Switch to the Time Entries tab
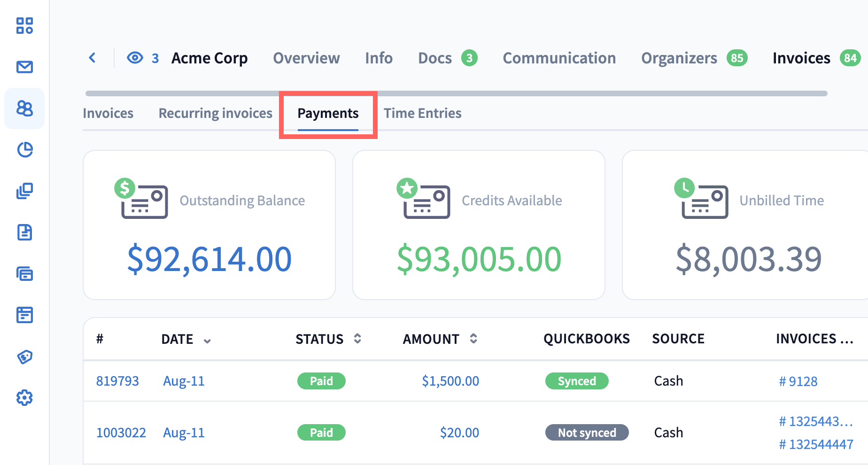This screenshot has height=465, width=868. click(x=422, y=113)
